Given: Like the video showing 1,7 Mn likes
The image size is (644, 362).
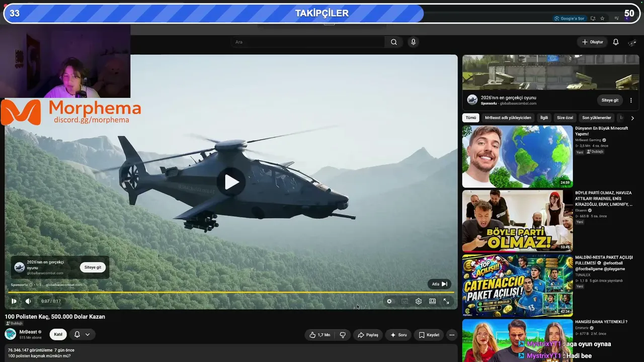Looking at the screenshot, I should pos(320,335).
